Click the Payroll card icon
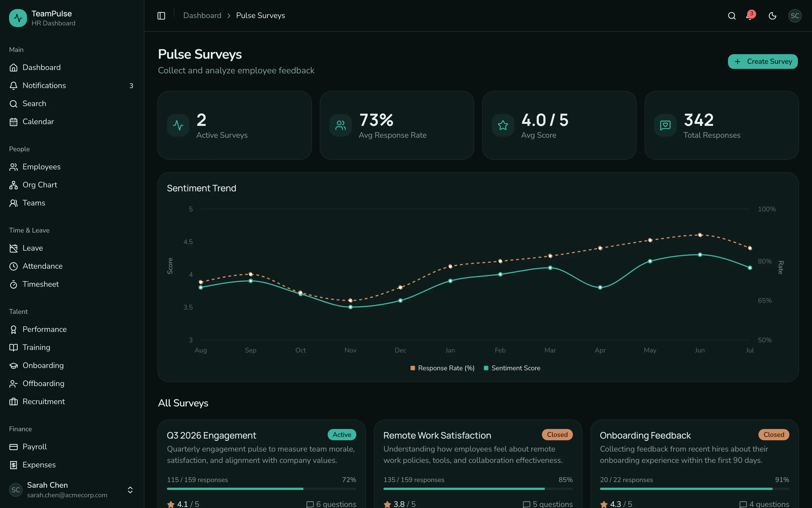 (x=14, y=447)
